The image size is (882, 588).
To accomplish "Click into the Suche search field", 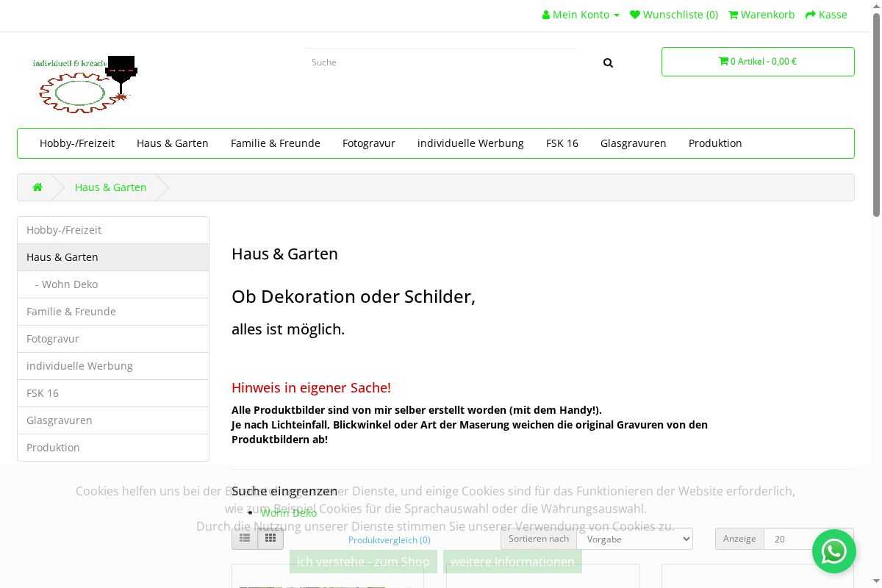I will pos(441,62).
